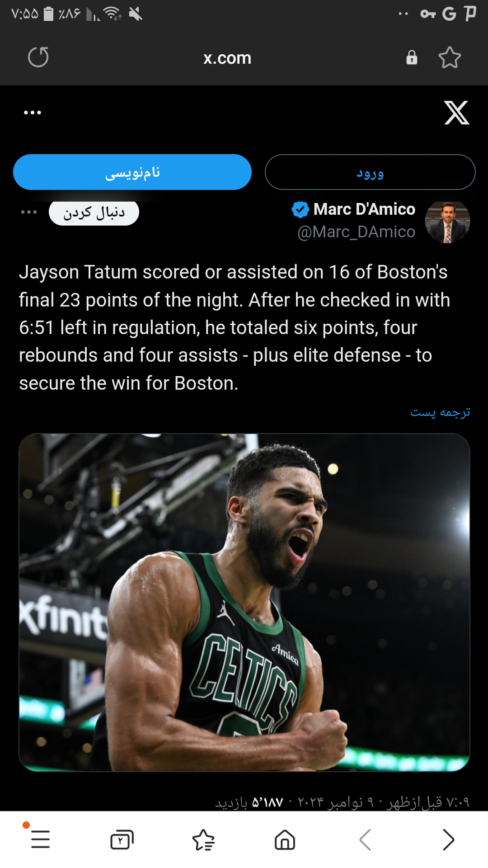Tap the star bookmark icon in address bar

pyautogui.click(x=450, y=57)
